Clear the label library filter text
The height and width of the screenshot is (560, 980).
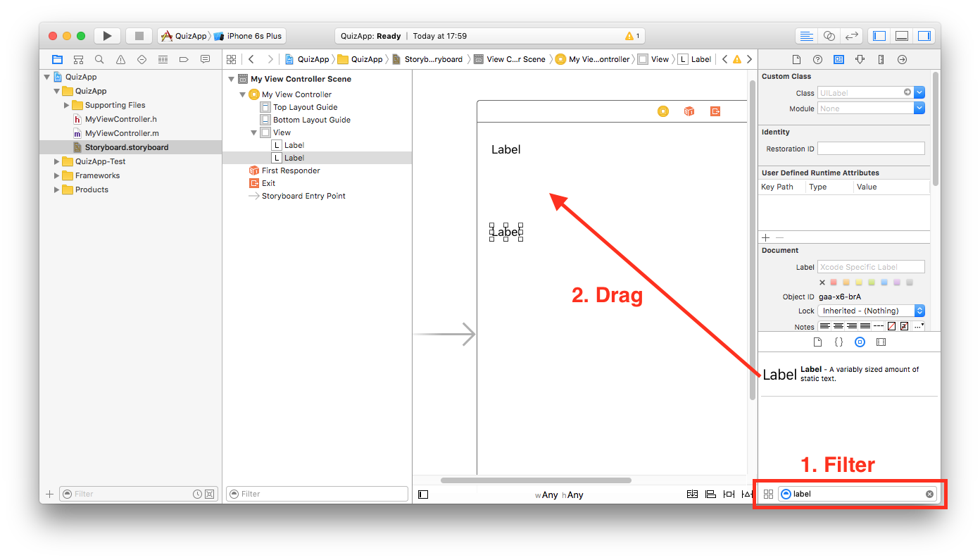coord(929,494)
